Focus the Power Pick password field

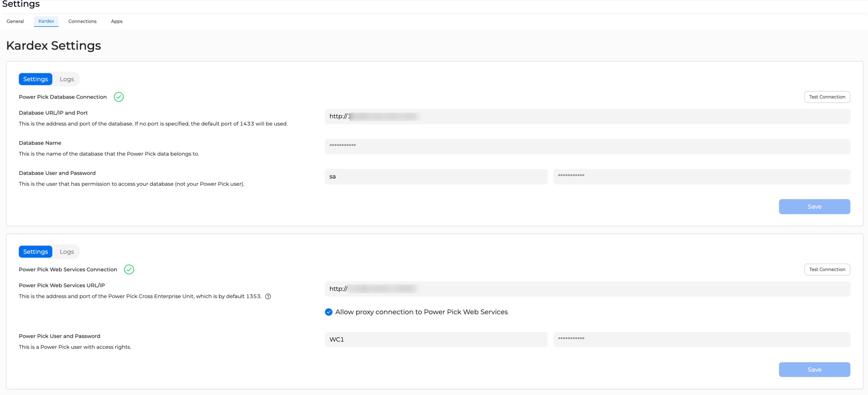[x=702, y=340]
